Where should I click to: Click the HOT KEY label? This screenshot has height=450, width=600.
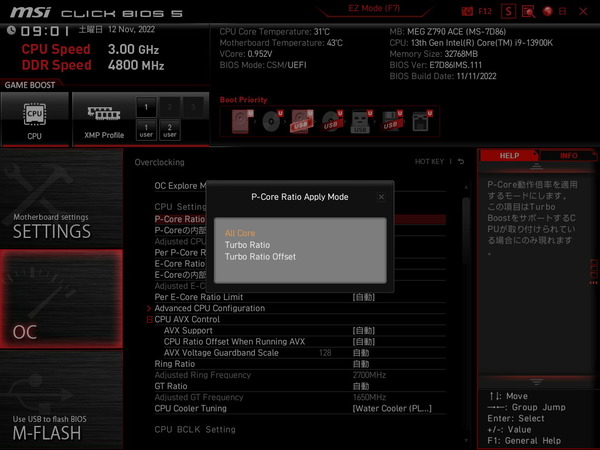click(x=429, y=162)
